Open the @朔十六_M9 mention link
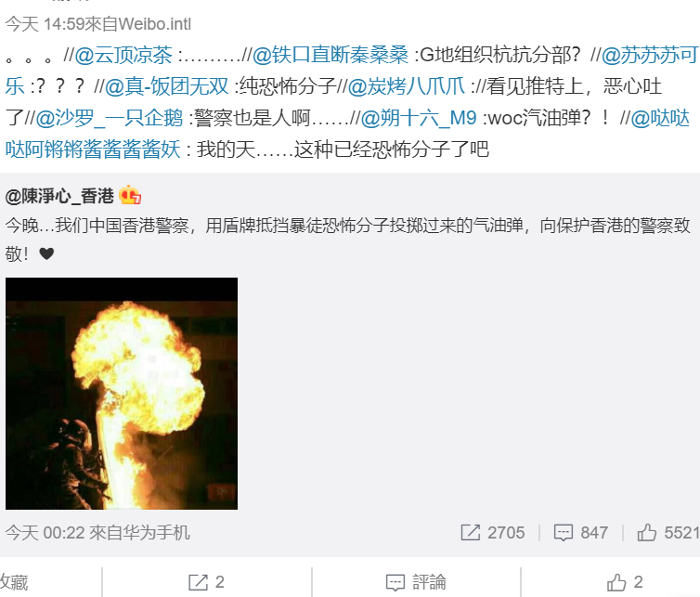Screen dimensions: 700x597 (x=419, y=118)
